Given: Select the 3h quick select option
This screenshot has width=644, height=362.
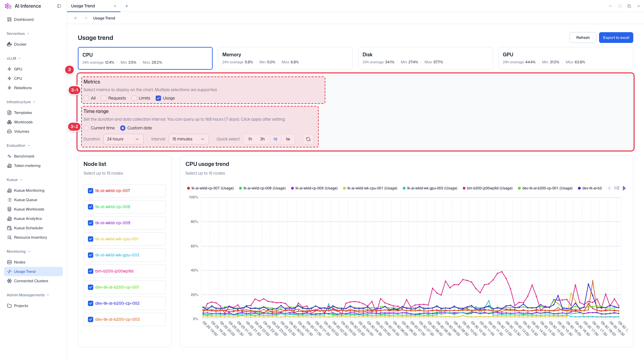Looking at the screenshot, I should click(262, 139).
